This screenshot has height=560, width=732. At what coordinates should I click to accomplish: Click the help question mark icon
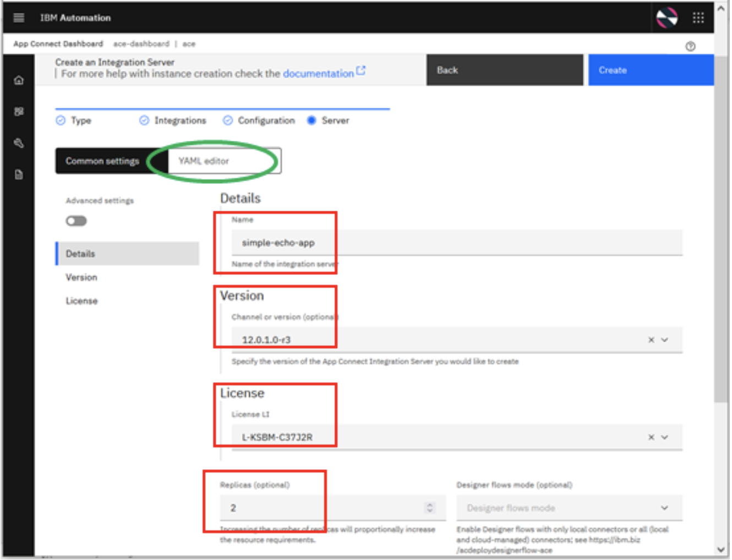690,46
